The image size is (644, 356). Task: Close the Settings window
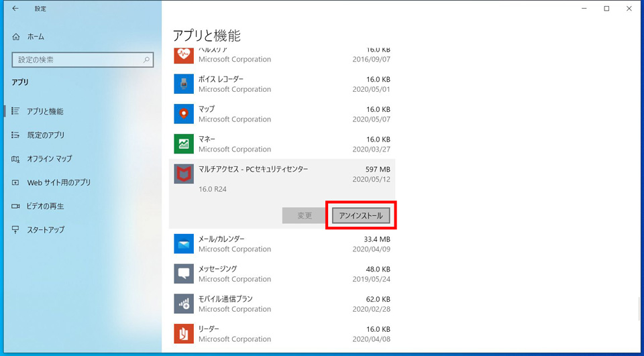pos(629,9)
